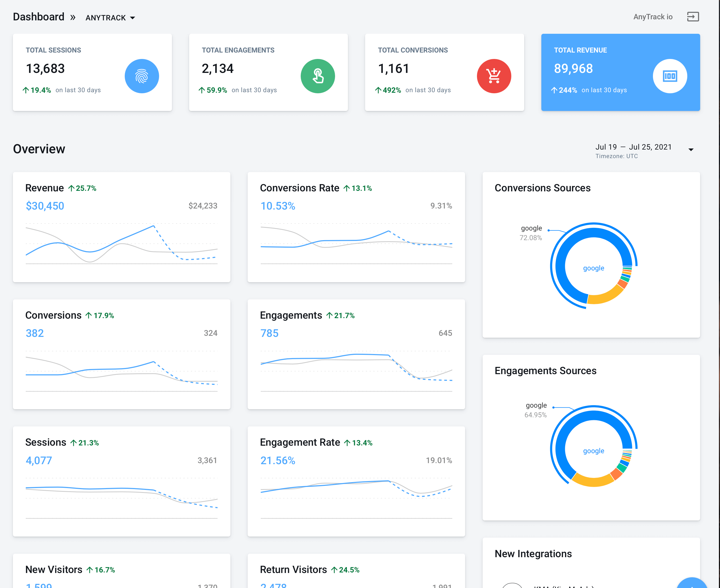Click the Sessions chart card
This screenshot has height=588, width=720.
point(121,481)
